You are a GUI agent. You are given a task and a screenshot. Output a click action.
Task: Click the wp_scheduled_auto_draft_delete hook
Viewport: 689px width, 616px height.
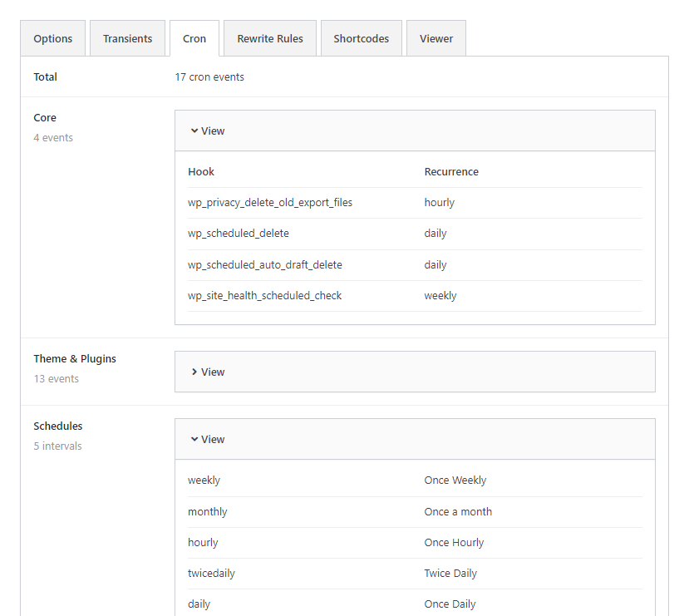coord(265,265)
